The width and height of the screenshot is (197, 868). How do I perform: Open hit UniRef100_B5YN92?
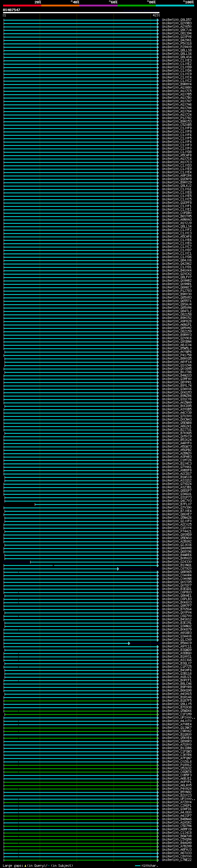point(176,792)
